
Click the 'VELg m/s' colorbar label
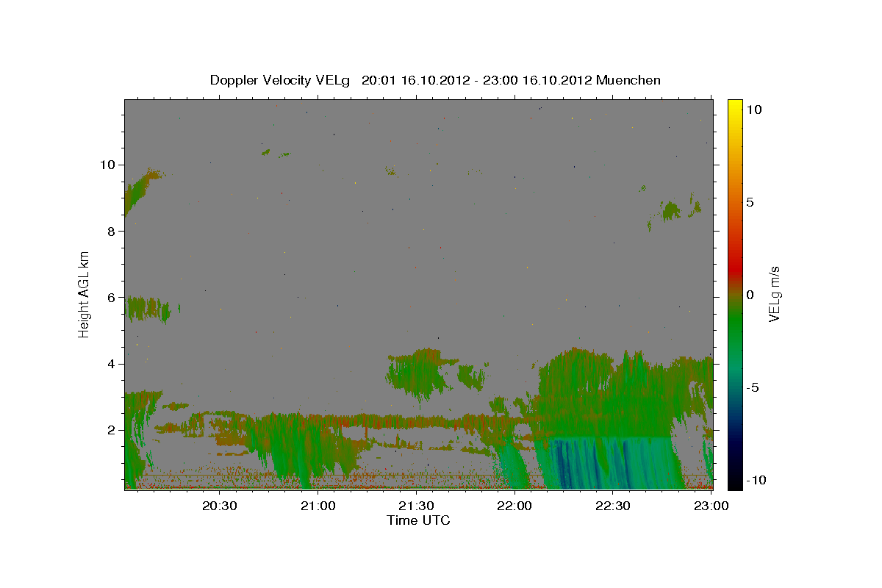point(774,294)
